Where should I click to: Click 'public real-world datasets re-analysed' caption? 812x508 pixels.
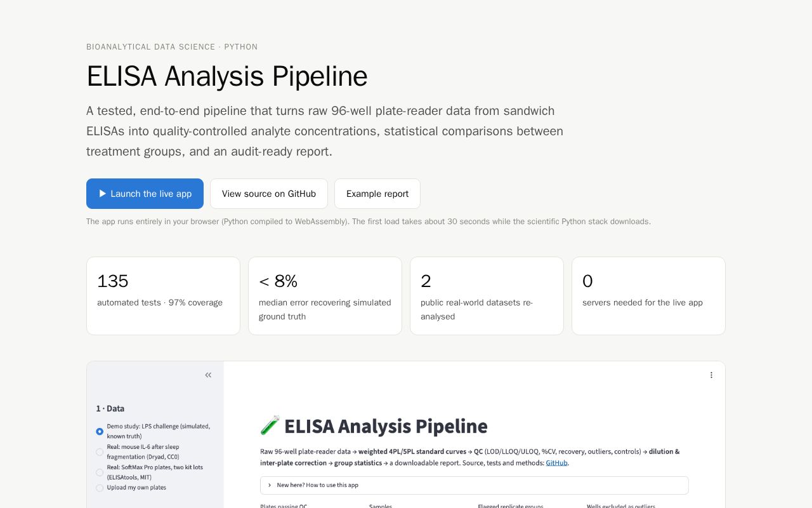(x=476, y=309)
